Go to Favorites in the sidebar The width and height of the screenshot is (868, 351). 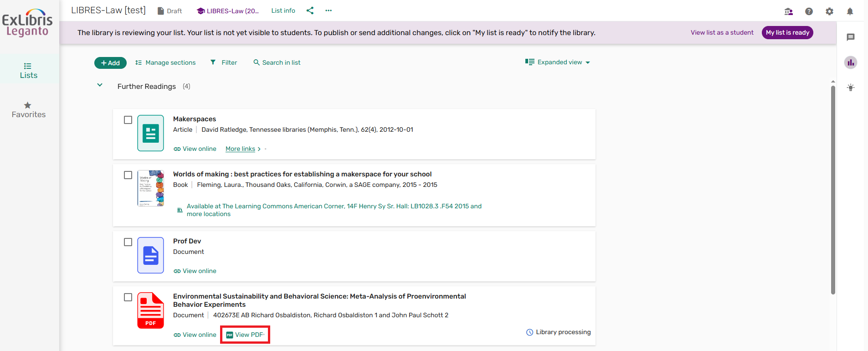click(28, 110)
